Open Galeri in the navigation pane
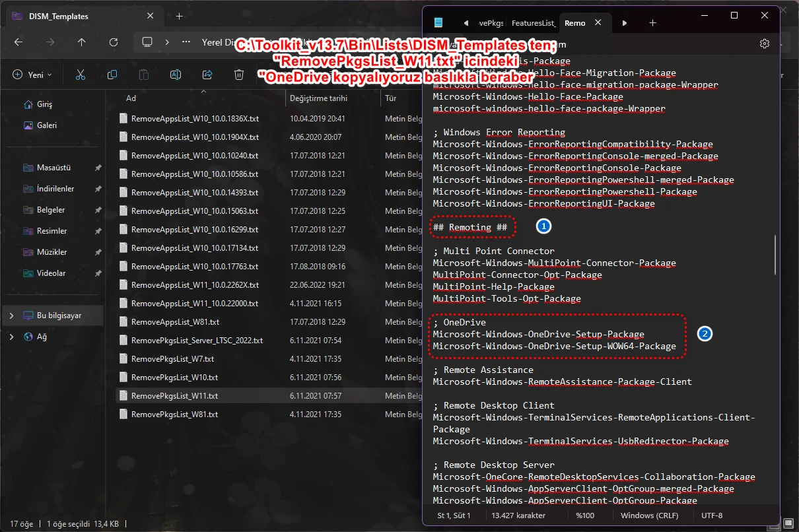 [x=47, y=125]
